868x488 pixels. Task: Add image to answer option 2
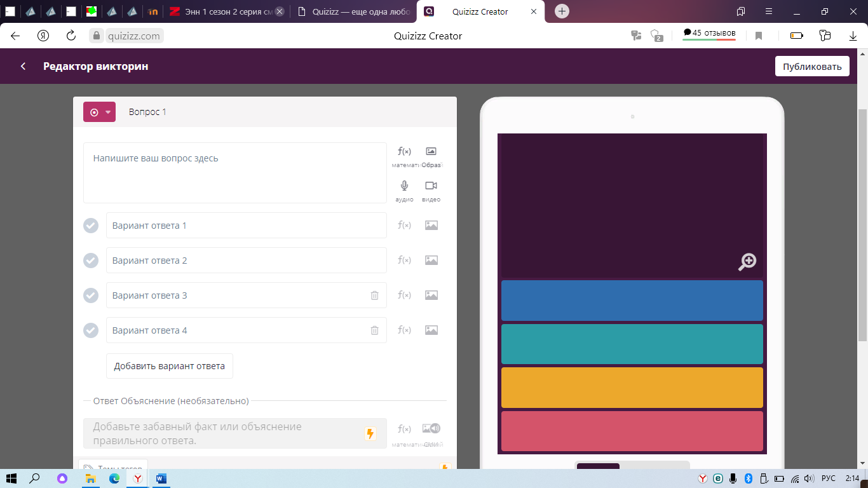pyautogui.click(x=431, y=260)
